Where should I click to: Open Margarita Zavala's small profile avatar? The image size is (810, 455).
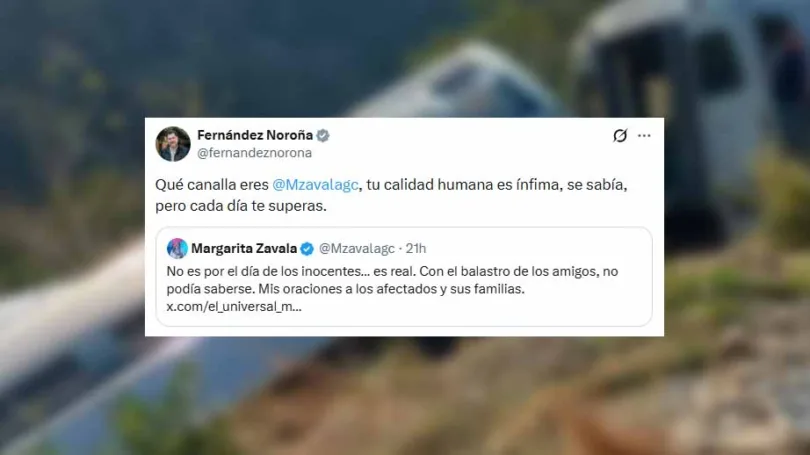click(177, 248)
